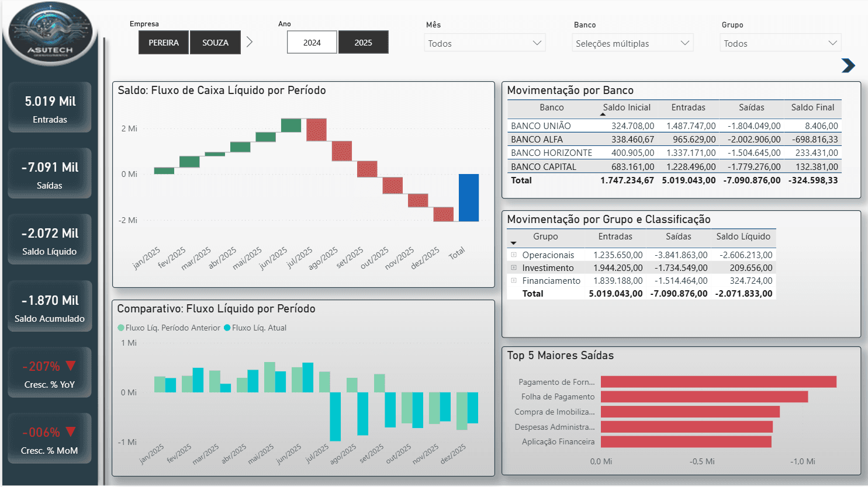Select year 2025 filter
The image size is (868, 487).
point(363,43)
